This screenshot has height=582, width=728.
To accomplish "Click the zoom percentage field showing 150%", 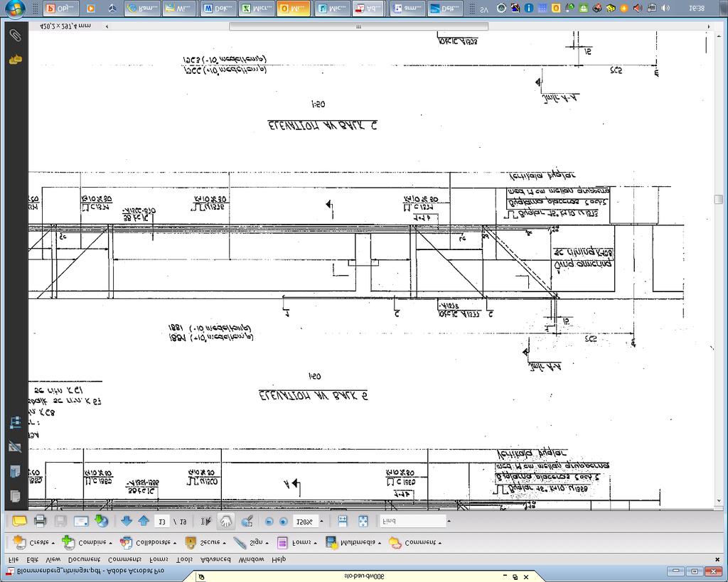I will 304,521.
